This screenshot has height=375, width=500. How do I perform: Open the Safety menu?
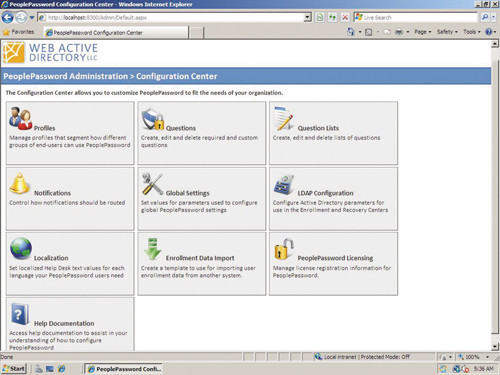click(x=447, y=32)
